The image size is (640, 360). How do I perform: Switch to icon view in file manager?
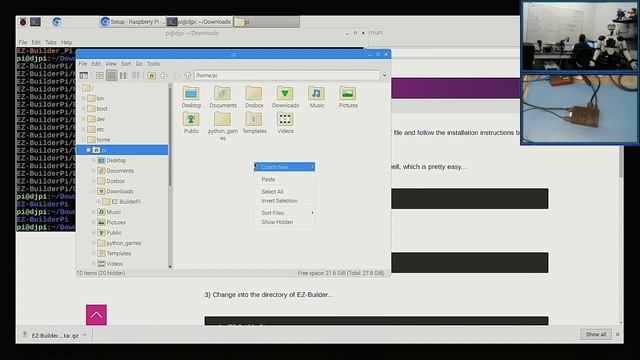click(x=100, y=76)
